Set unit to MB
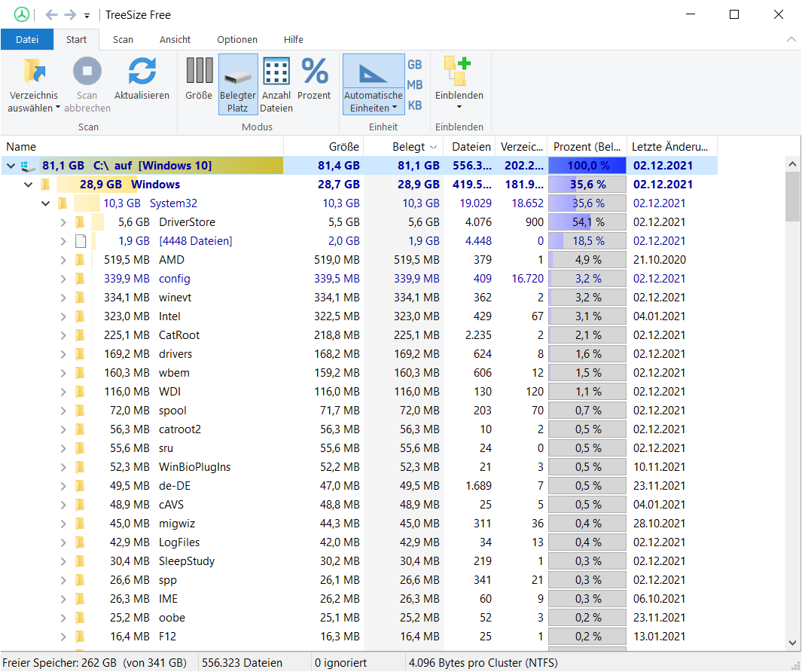Viewport: 802px width, 672px height. [415, 85]
